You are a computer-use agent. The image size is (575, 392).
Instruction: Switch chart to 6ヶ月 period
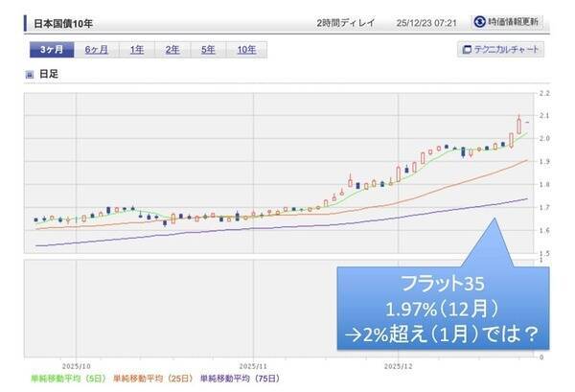click(x=97, y=50)
